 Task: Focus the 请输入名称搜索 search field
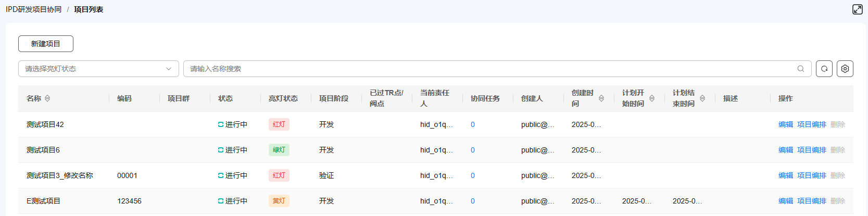click(497, 69)
